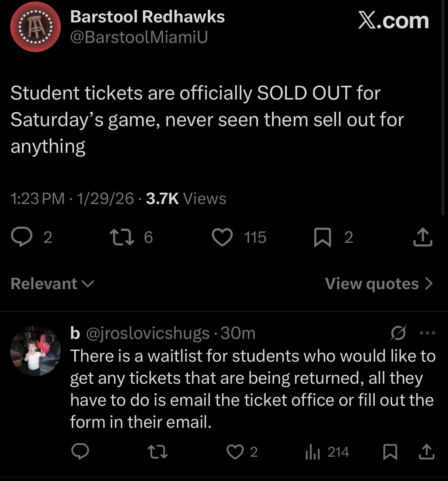
Task: Bookmark the waitlist reply
Action: [x=390, y=452]
